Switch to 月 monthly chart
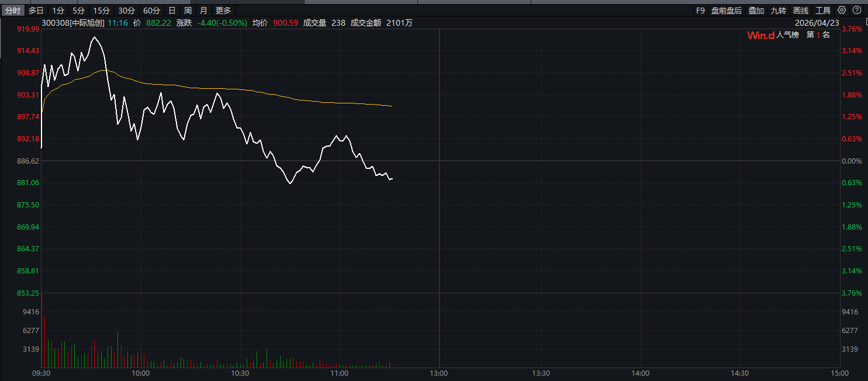Image resolution: width=868 pixels, height=381 pixels. [x=203, y=11]
